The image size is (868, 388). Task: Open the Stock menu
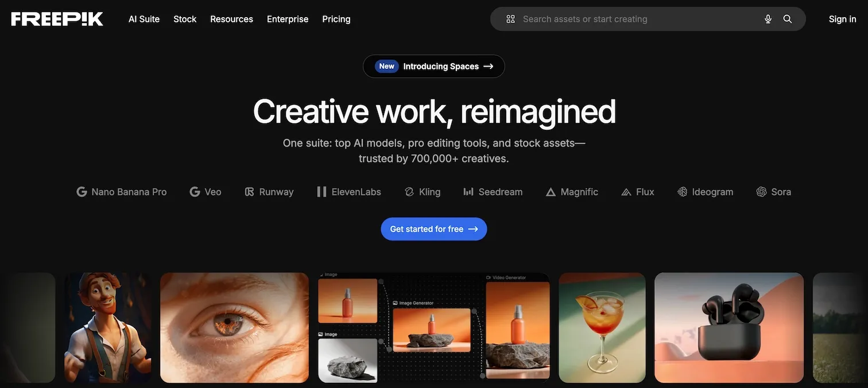[x=184, y=18]
